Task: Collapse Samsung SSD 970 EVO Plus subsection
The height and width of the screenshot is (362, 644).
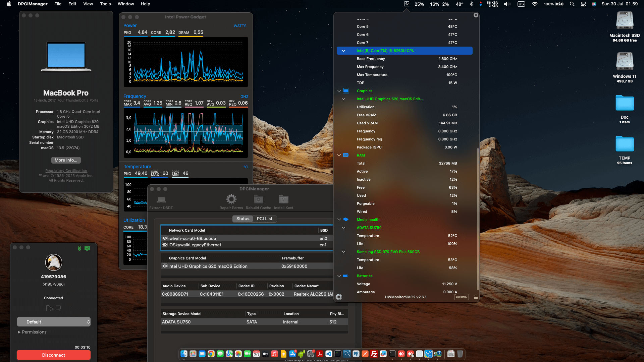Action: point(343,252)
